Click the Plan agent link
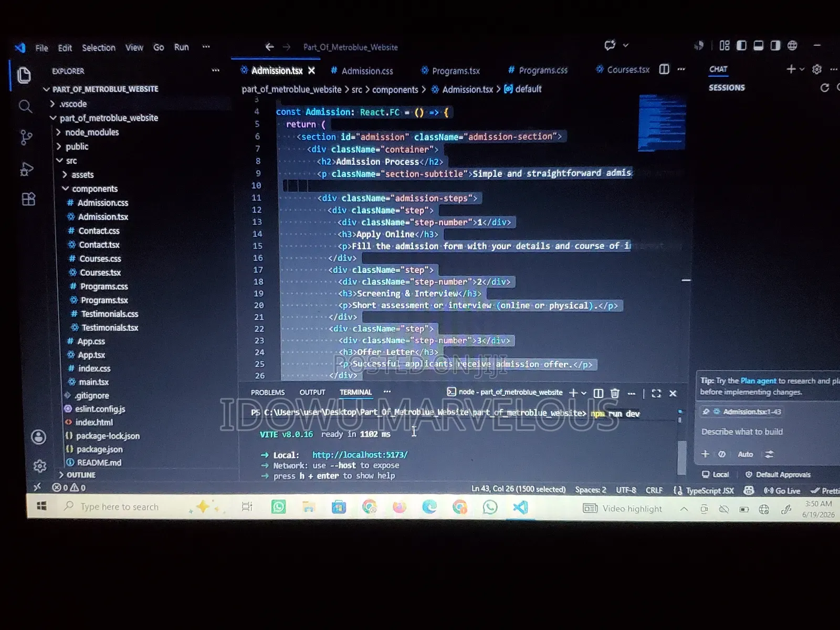The image size is (840, 630). (758, 381)
